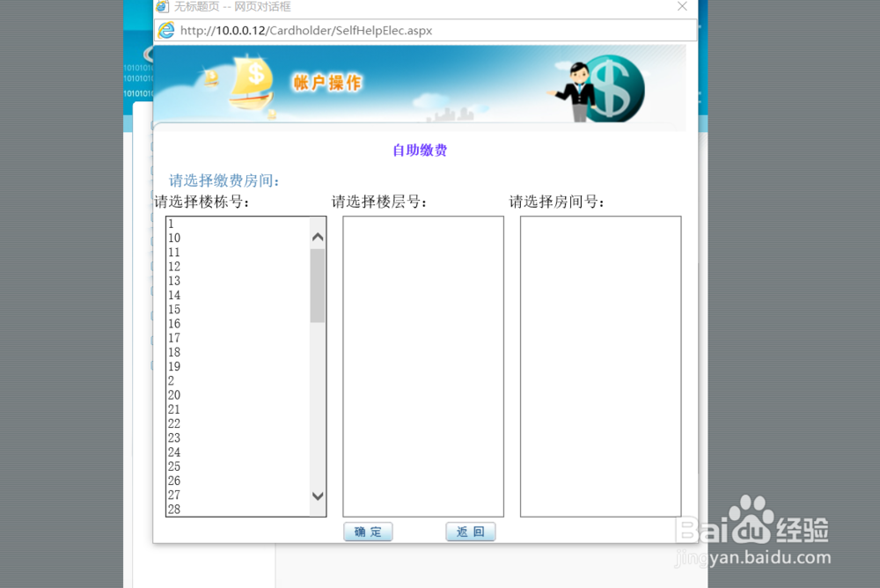
Task: Select building number 12
Action: (238, 266)
